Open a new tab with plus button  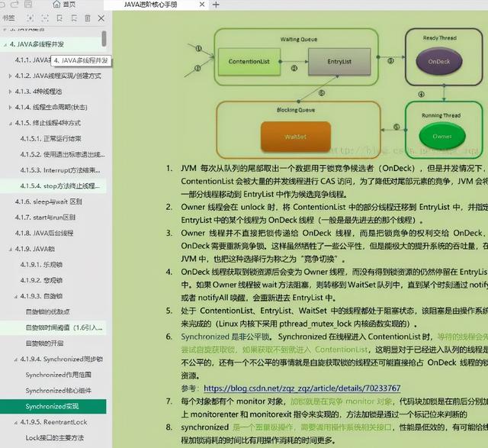[216, 5]
